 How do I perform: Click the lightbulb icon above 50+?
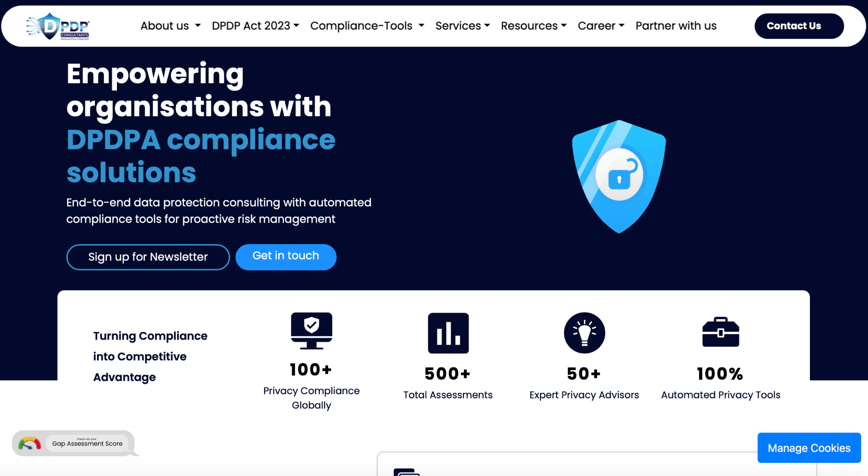coord(584,333)
